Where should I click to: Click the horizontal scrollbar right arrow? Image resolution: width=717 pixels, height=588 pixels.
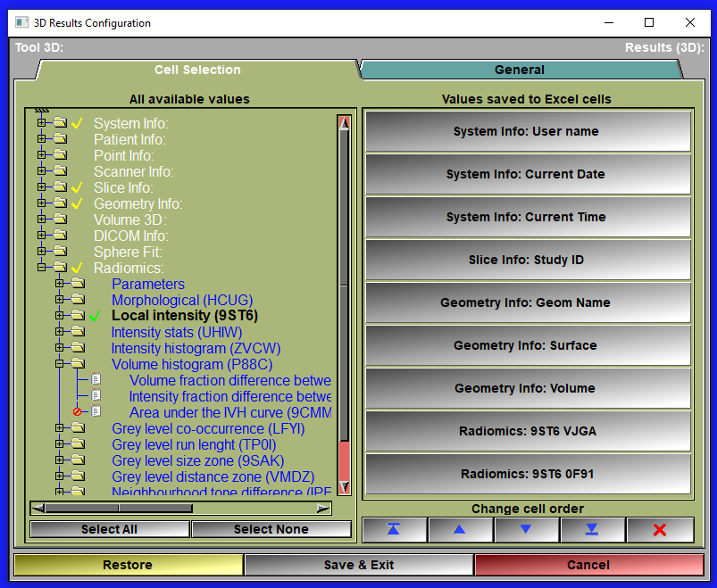[323, 508]
